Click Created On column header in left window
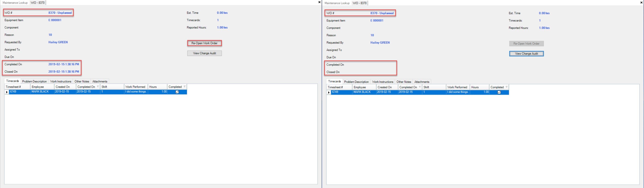Image resolution: width=644 pixels, height=188 pixels. pos(65,87)
